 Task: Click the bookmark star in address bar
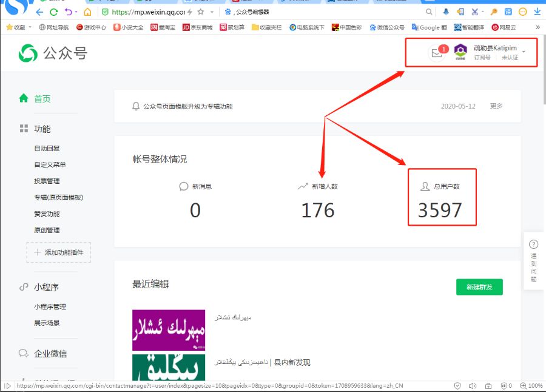(x=201, y=12)
